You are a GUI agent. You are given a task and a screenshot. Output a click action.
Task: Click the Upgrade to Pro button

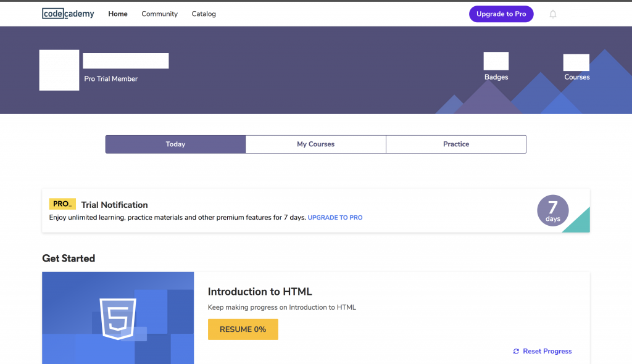501,14
